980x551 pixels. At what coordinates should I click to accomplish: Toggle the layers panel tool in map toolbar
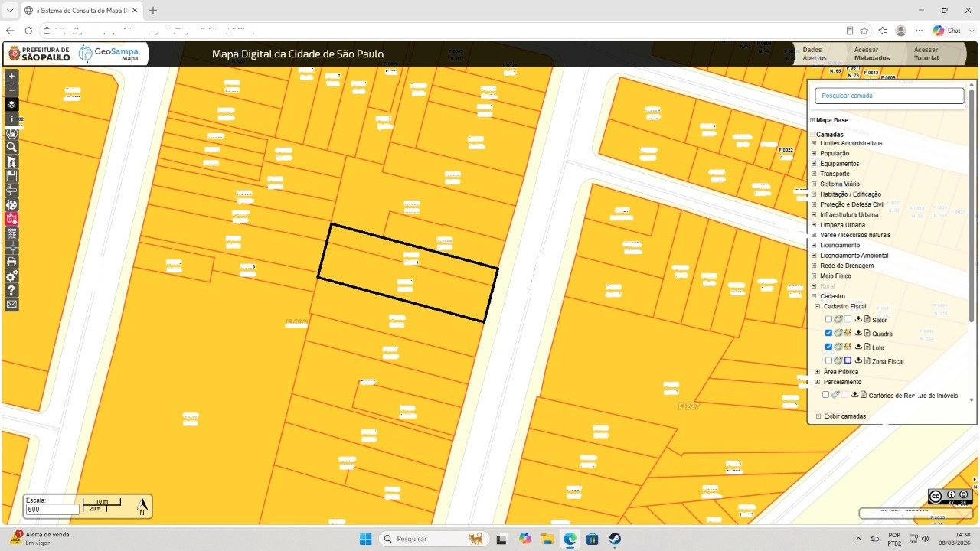(11, 104)
